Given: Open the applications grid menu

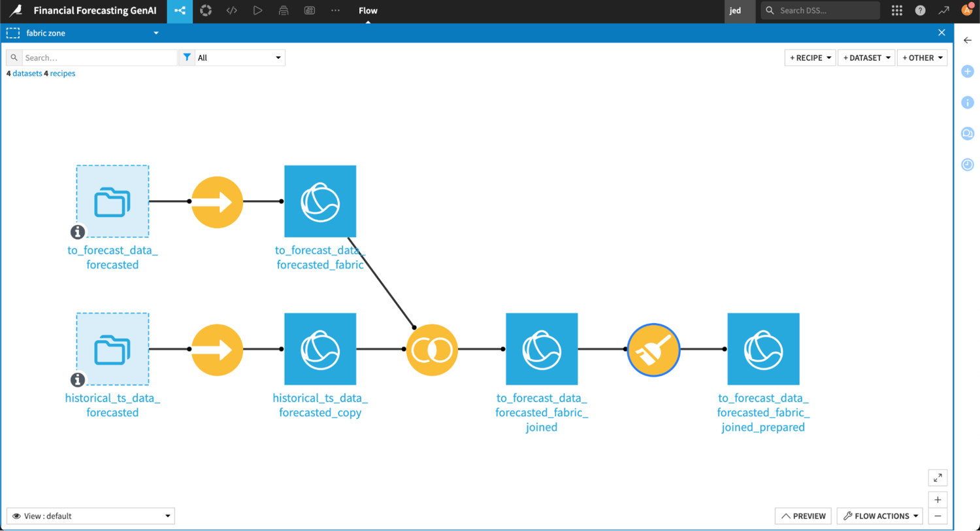Looking at the screenshot, I should coord(896,10).
